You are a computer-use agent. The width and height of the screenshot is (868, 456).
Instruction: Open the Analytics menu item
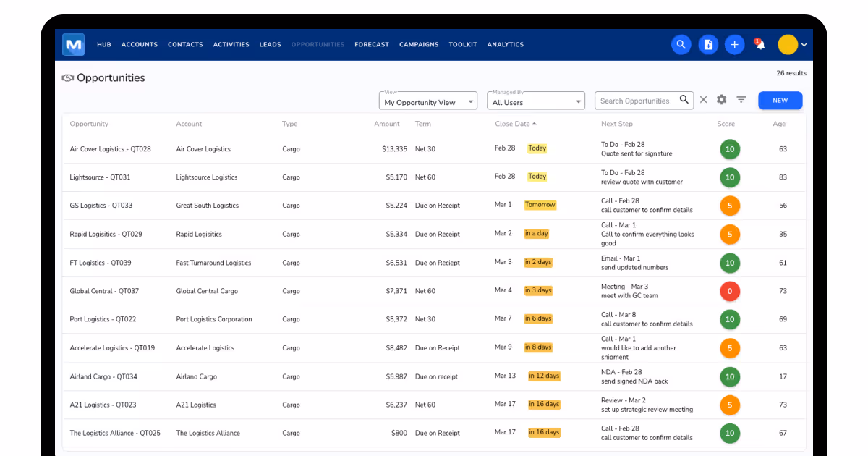click(x=506, y=45)
